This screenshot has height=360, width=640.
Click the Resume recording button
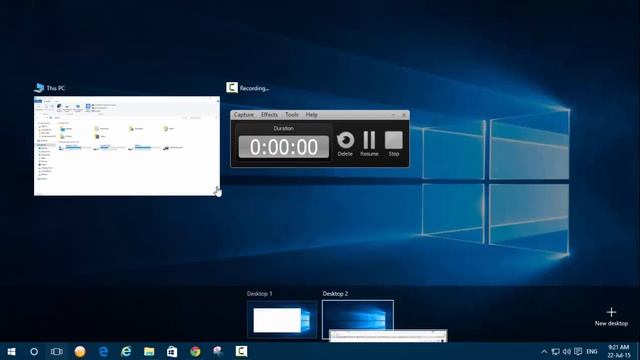(369, 144)
